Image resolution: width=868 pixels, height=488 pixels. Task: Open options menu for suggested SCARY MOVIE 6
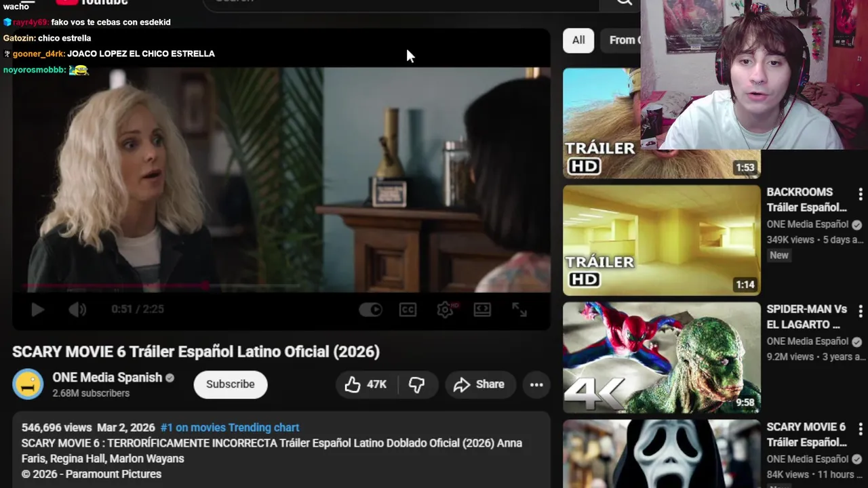[861, 429]
